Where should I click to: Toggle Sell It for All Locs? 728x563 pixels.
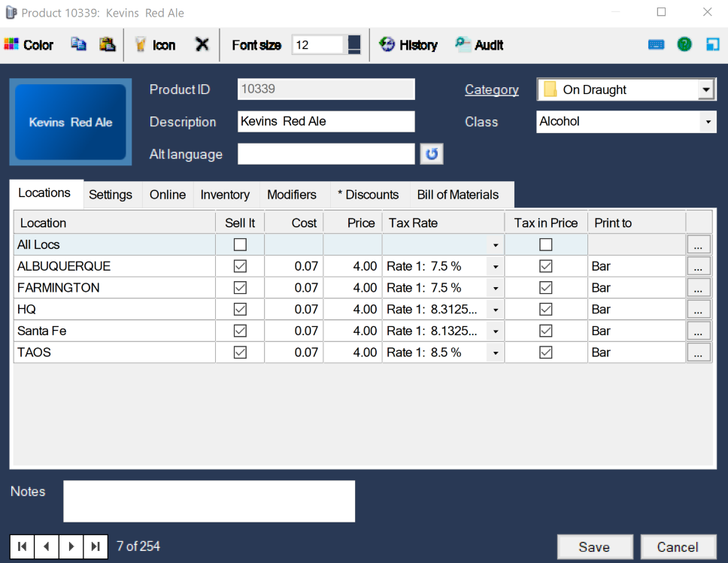click(x=240, y=244)
